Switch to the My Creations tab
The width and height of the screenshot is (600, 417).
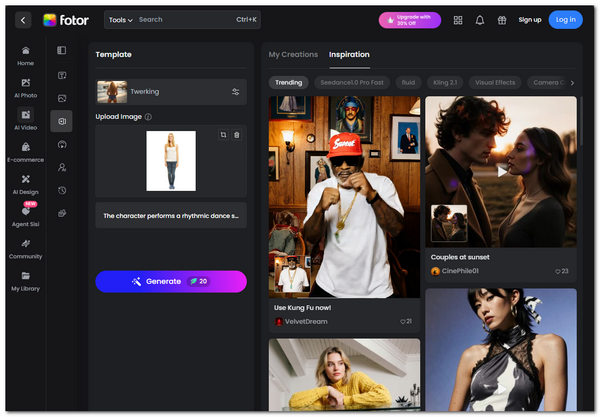pyautogui.click(x=293, y=54)
